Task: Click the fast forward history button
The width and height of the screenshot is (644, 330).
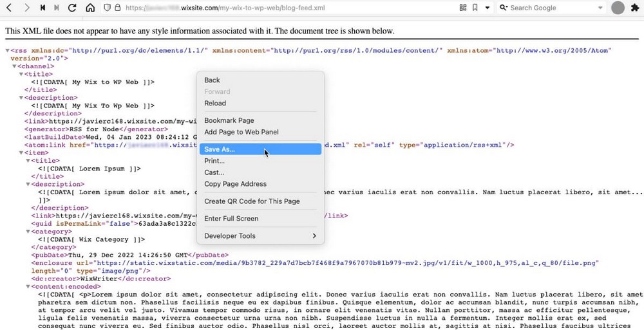Action: coord(57,8)
